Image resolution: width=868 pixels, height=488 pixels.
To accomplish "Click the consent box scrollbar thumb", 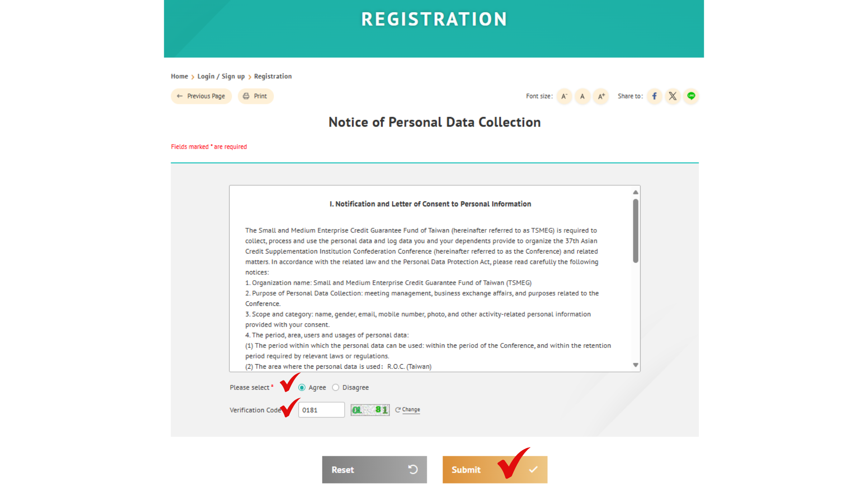I will 636,231.
